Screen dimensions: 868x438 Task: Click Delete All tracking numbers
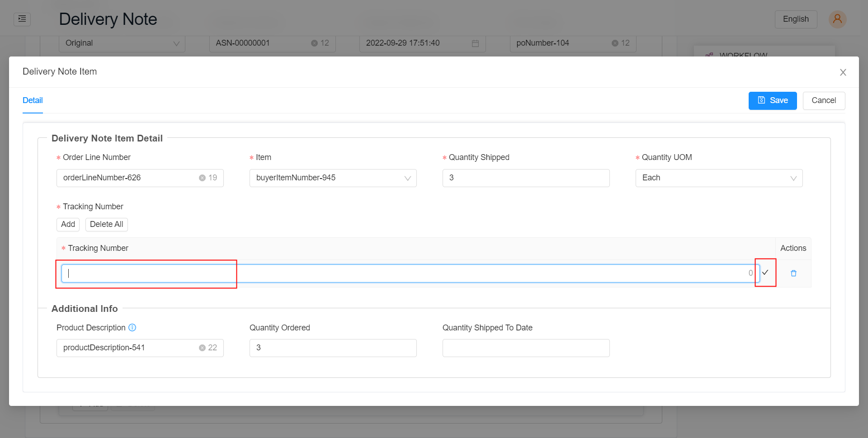click(106, 224)
